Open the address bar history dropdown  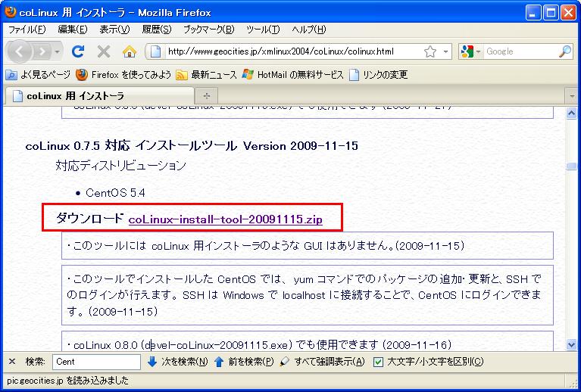click(445, 51)
